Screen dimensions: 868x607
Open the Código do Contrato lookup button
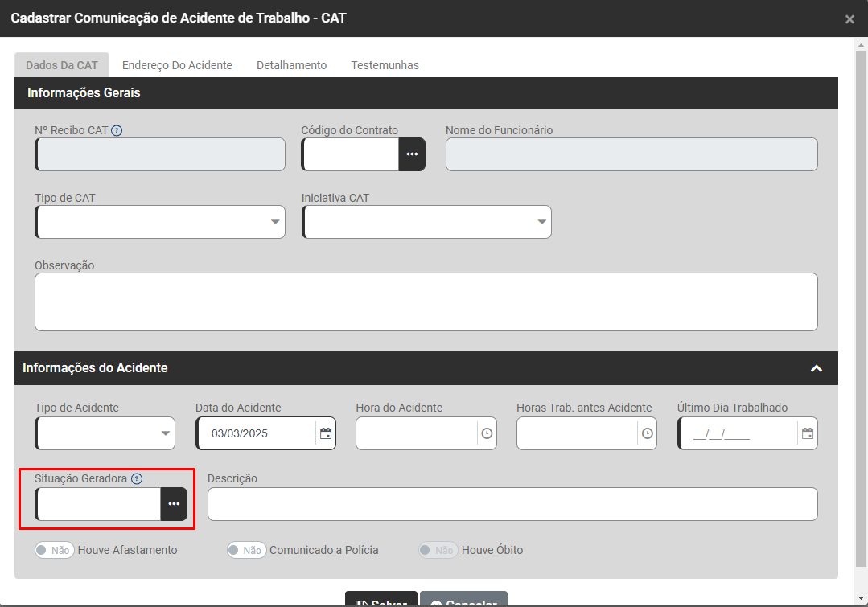click(412, 154)
